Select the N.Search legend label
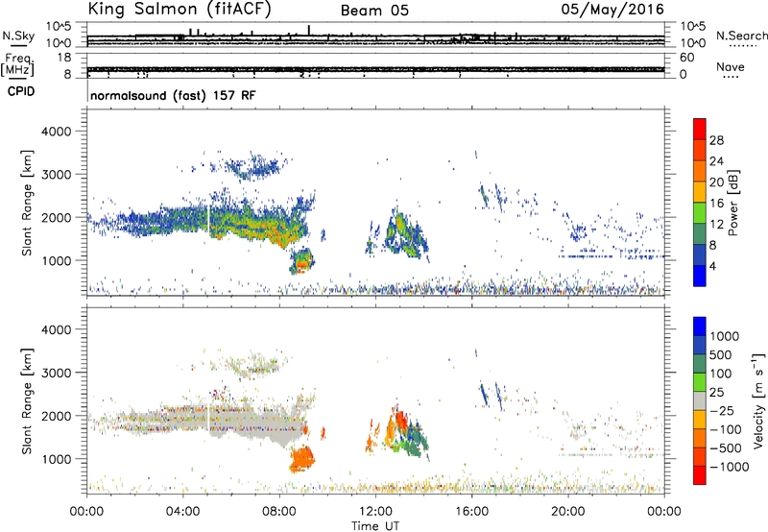 pos(741,36)
